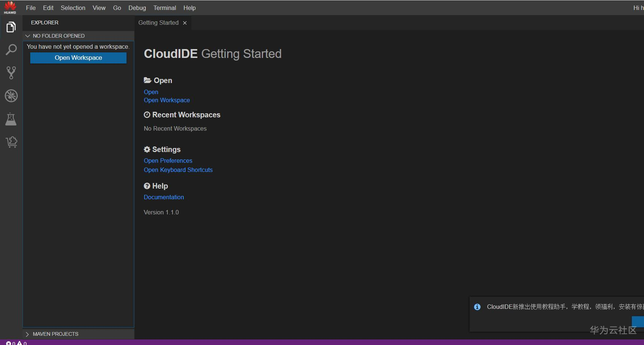Screen dimensions: 644x345
Task: Open the Extensions marketplace icon
Action: [x=11, y=142]
